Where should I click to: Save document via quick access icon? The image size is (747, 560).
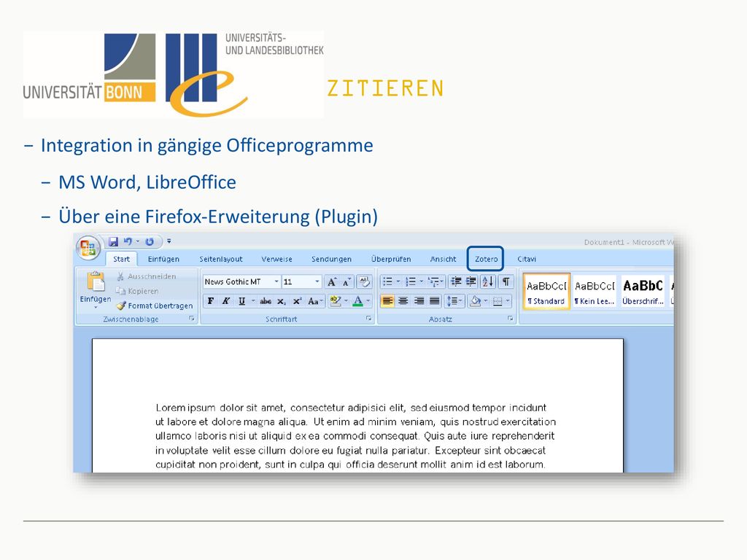click(113, 241)
